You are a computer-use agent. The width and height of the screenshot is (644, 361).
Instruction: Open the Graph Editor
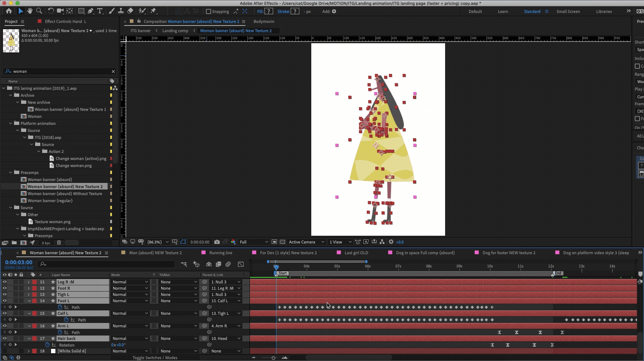(241, 264)
